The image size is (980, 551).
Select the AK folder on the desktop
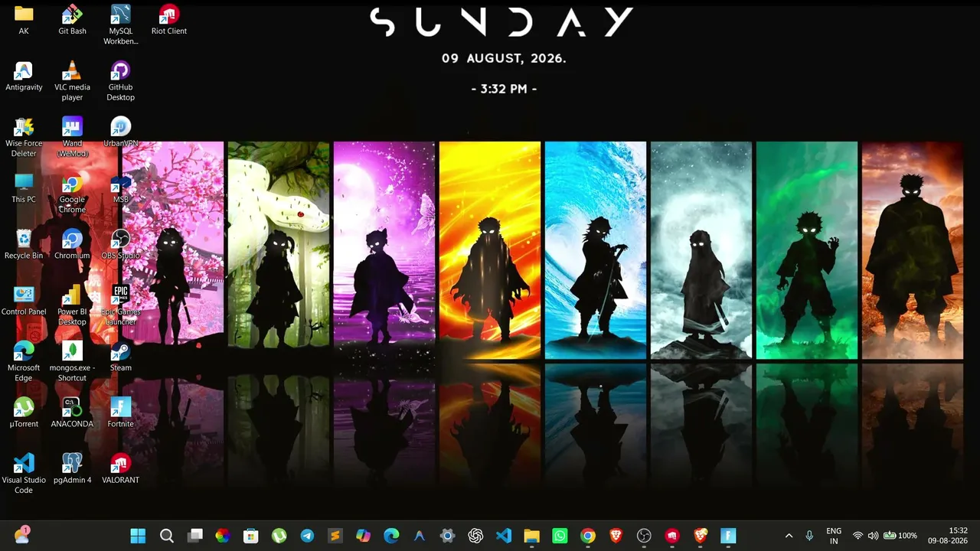coord(24,20)
